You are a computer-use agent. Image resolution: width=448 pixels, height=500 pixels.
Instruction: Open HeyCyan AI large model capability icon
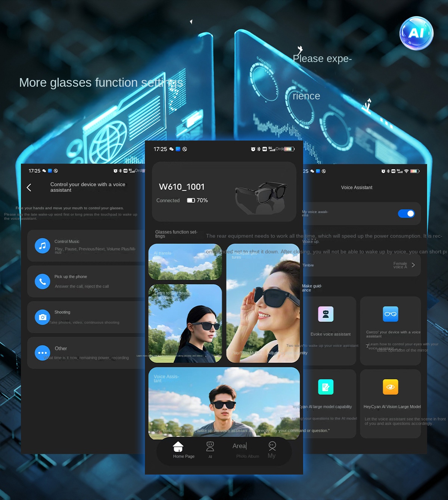pyautogui.click(x=326, y=387)
